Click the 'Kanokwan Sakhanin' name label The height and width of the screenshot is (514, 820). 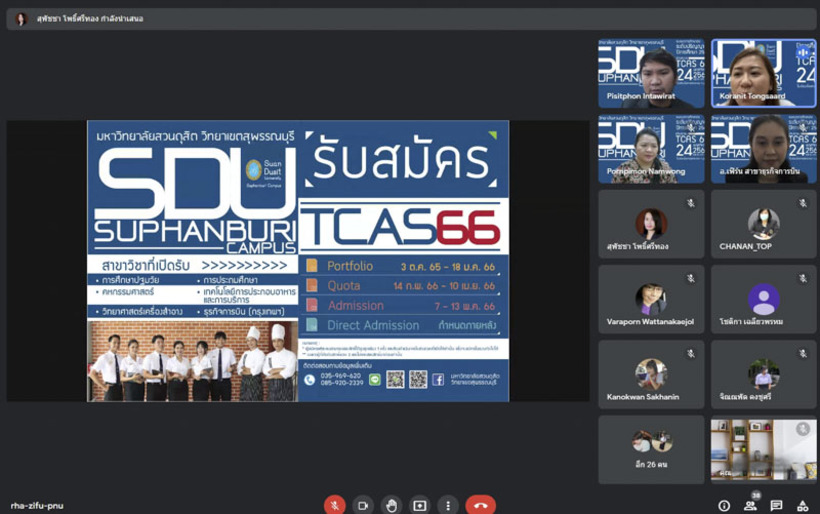coord(643,397)
